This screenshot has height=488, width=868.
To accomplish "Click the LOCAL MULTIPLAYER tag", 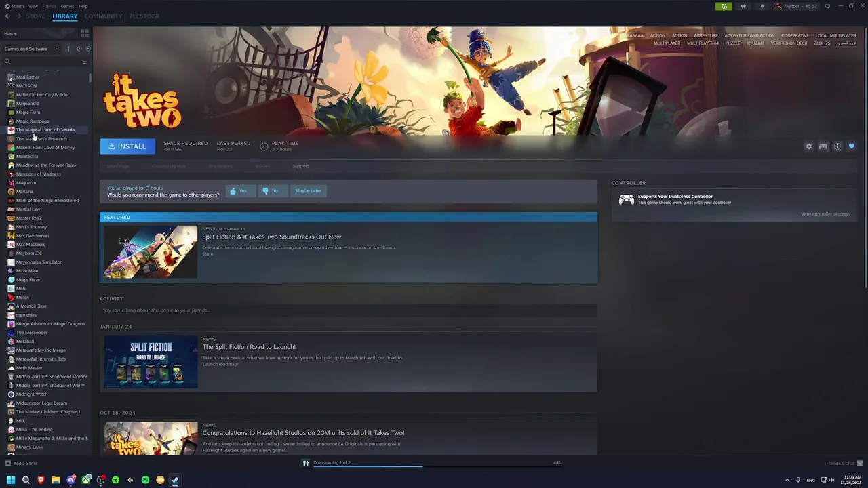I will tap(835, 35).
